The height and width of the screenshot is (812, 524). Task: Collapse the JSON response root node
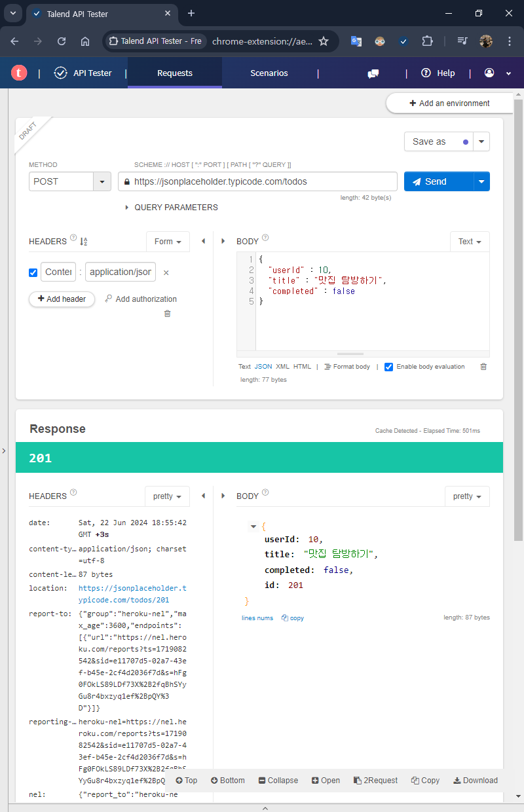[253, 526]
